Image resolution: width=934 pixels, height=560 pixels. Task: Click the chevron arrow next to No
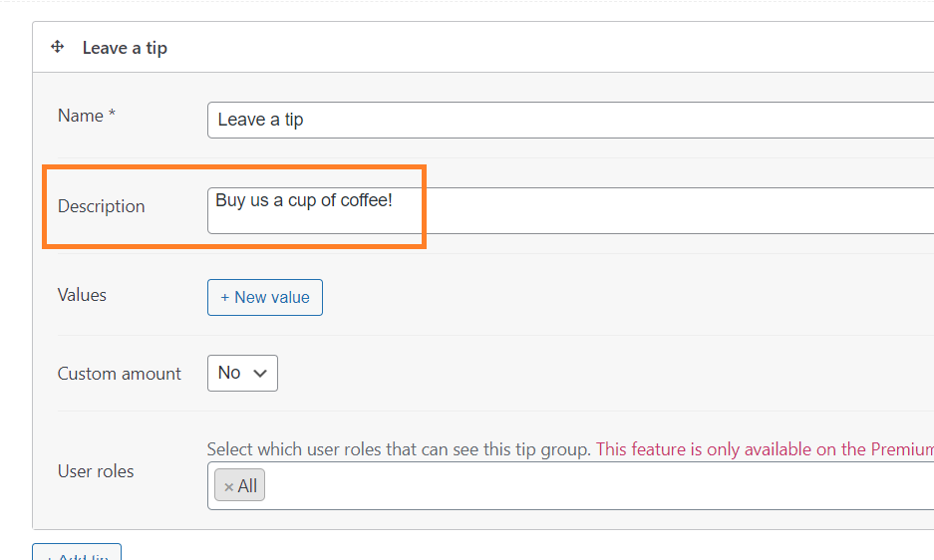pyautogui.click(x=260, y=374)
